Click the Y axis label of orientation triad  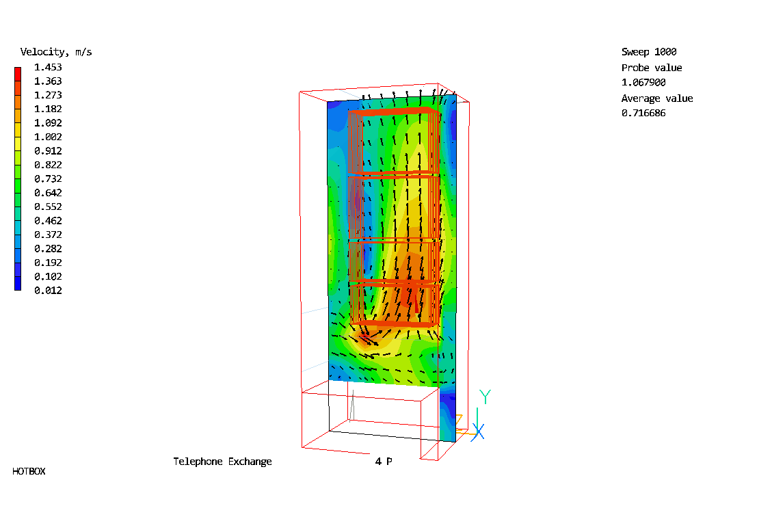tap(485, 397)
